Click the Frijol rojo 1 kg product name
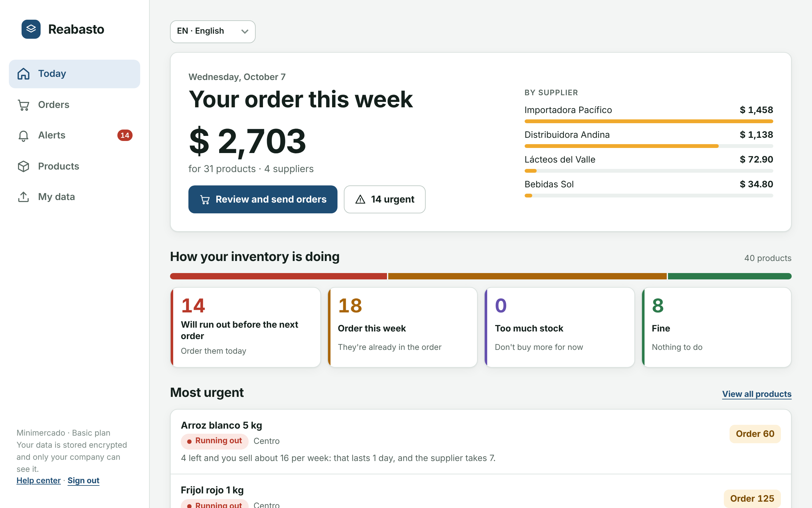812x508 pixels. pos(212,491)
